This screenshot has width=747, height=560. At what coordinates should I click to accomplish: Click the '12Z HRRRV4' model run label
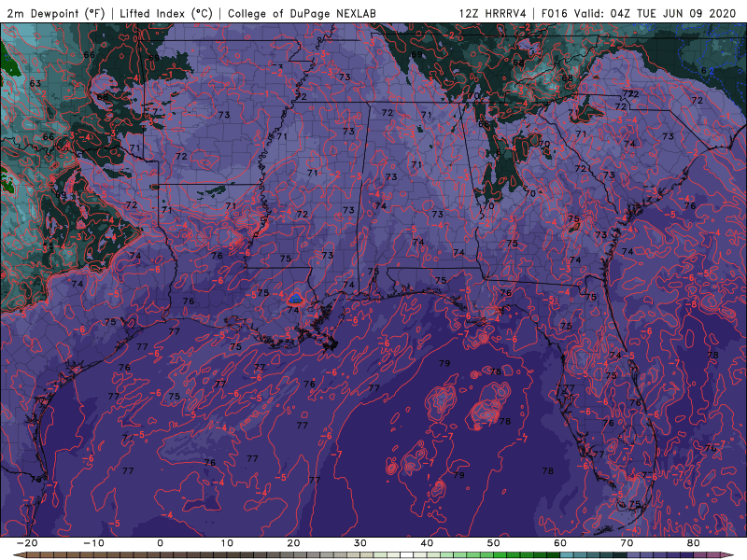pos(493,13)
